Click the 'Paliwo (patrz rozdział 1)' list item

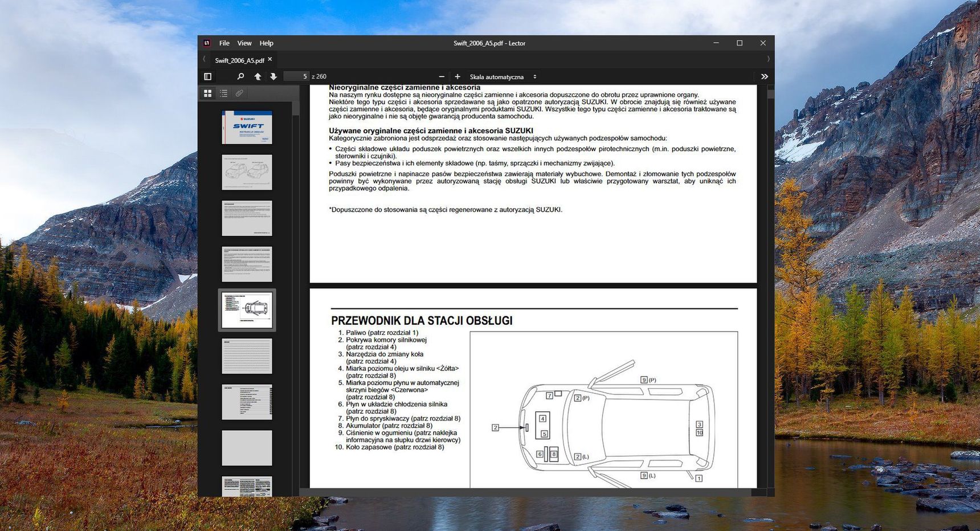[x=378, y=333]
